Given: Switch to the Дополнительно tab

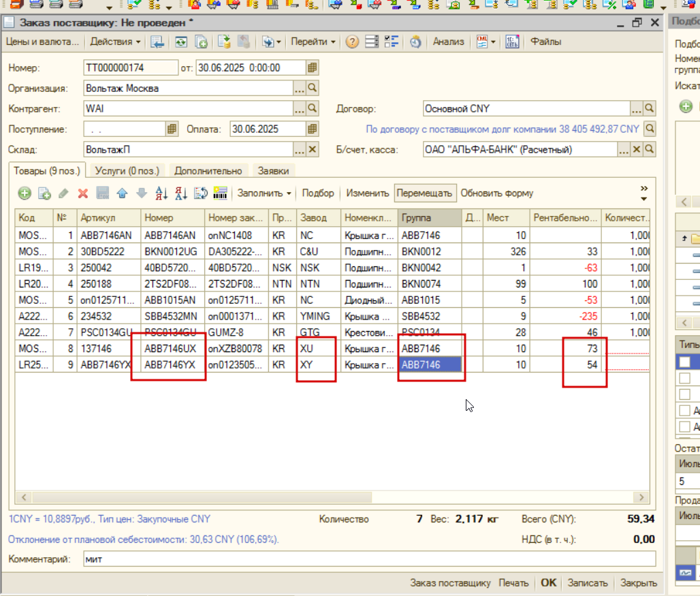Looking at the screenshot, I should (208, 171).
